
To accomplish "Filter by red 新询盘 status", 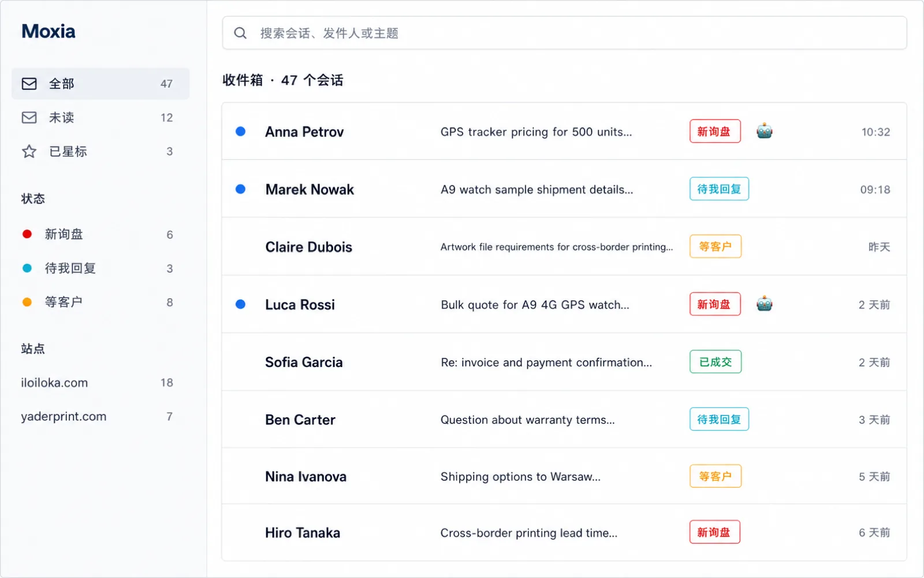I will click(100, 234).
